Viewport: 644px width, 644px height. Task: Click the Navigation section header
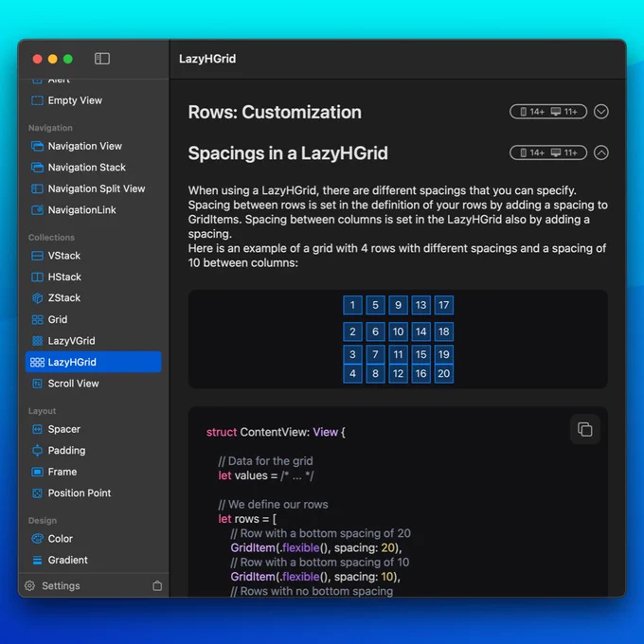pos(50,128)
